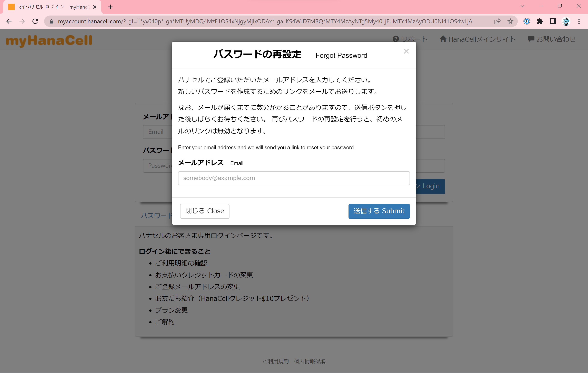Open the Extensions puzzle icon
The image size is (588, 373).
tap(540, 21)
